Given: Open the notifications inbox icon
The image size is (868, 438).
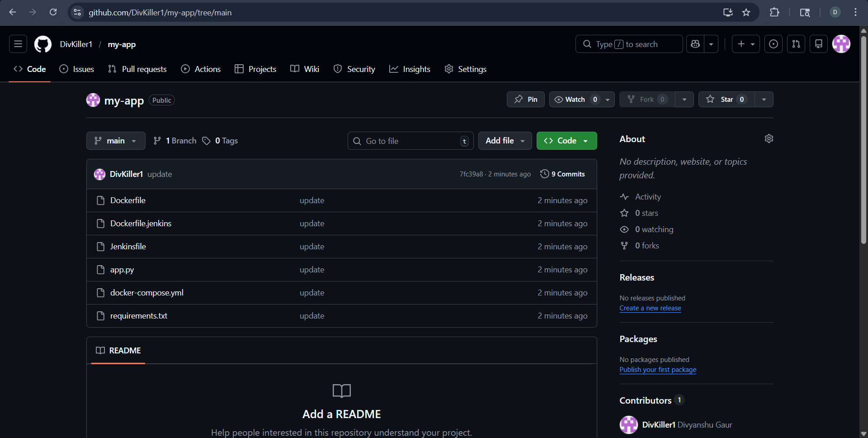Looking at the screenshot, I should pyautogui.click(x=819, y=44).
